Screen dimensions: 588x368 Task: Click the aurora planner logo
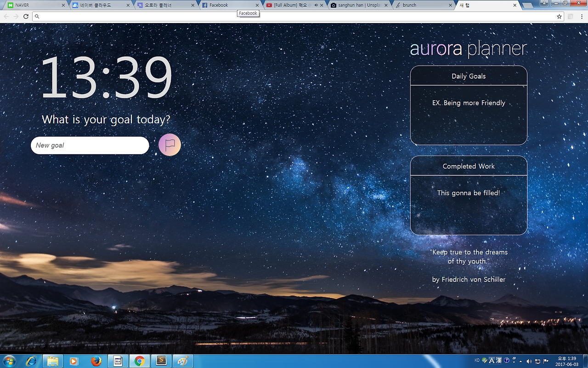(x=468, y=49)
